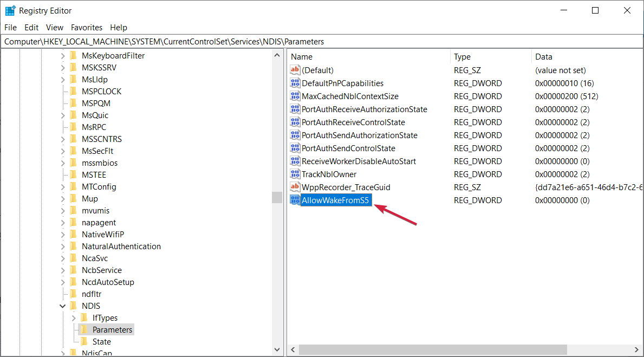Screen dimensions: 644x357
Task: Click the MSKSSRV folder icon
Action: [x=74, y=67]
